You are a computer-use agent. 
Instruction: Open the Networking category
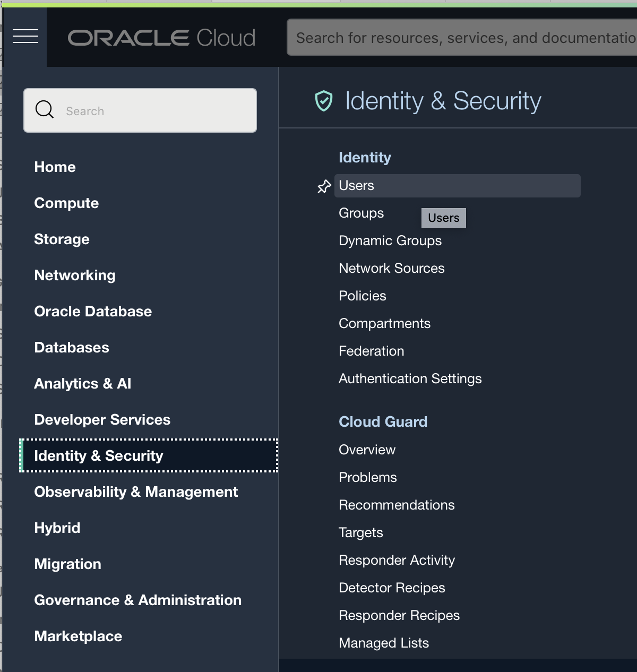tap(75, 275)
